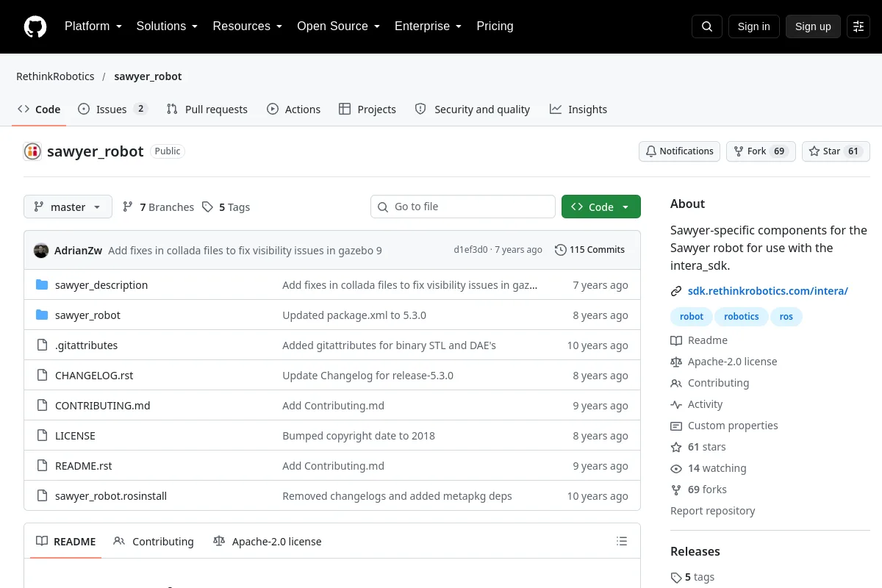Expand the Enterprise menu
Viewport: 882px width, 588px height.
428,26
